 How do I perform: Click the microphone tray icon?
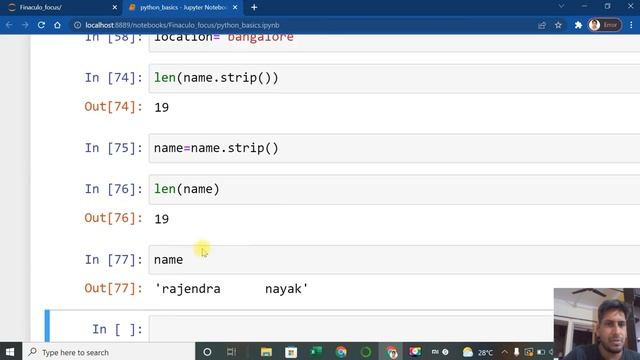tap(516, 352)
